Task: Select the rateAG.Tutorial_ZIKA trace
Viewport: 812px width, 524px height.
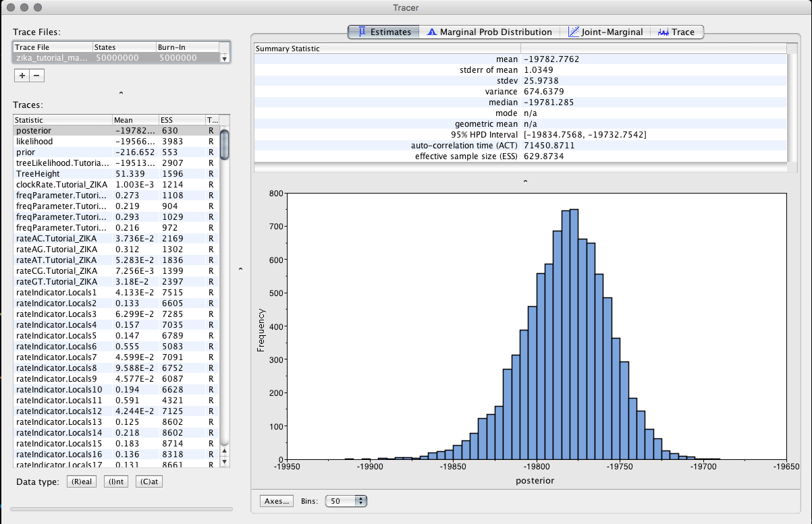Action: click(x=117, y=250)
